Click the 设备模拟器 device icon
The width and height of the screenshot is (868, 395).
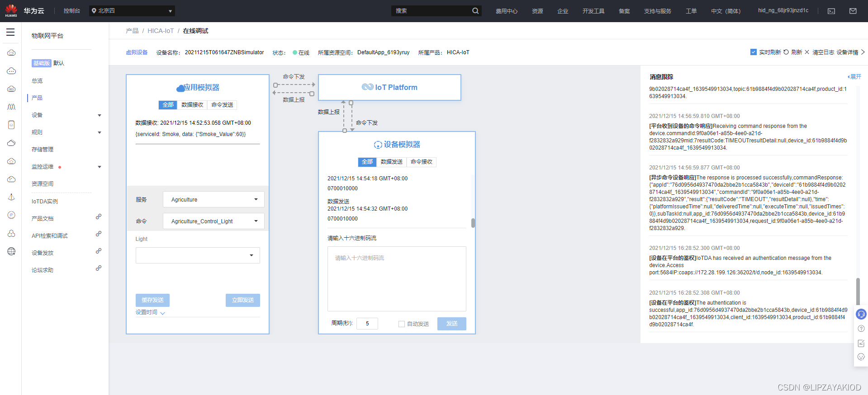(378, 145)
